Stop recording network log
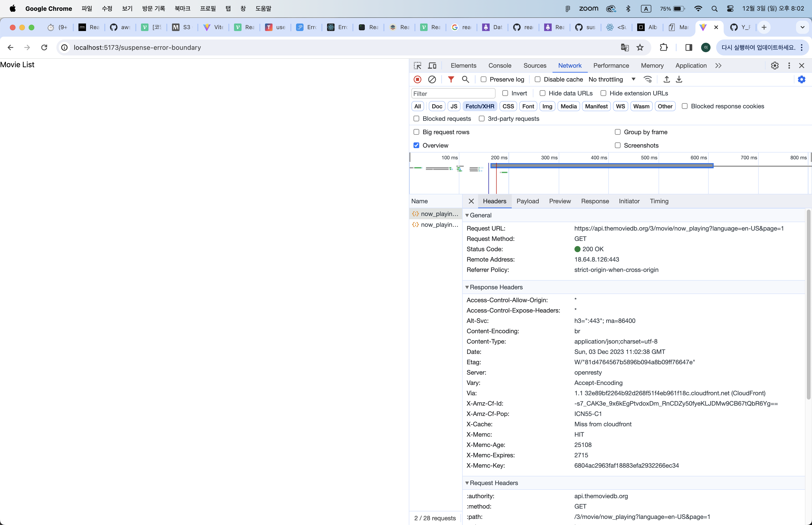The height and width of the screenshot is (525, 812). [418, 79]
